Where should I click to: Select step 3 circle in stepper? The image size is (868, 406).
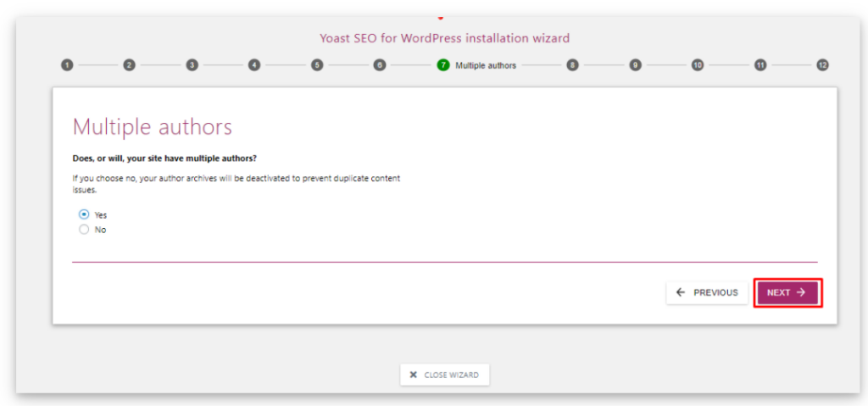(x=192, y=65)
